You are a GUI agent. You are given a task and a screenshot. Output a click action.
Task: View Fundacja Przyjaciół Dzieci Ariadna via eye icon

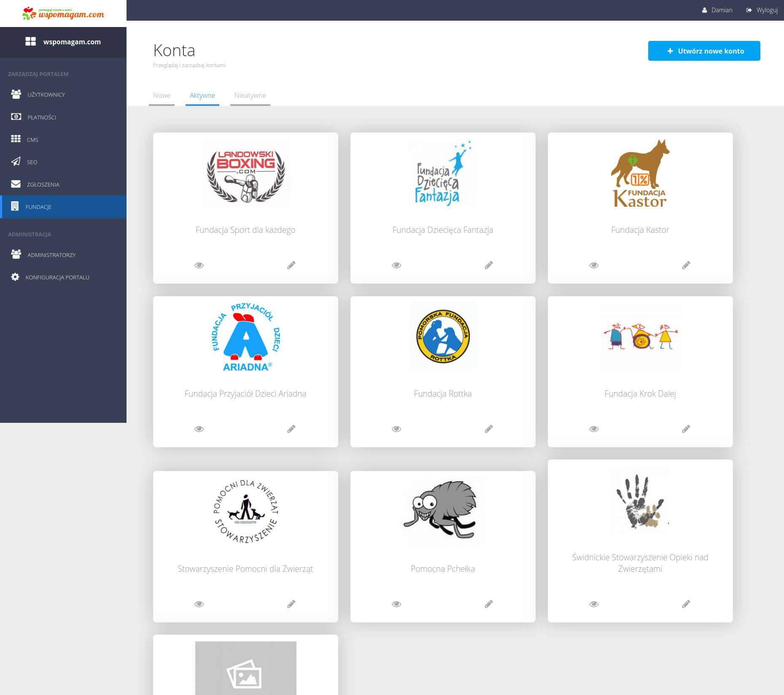click(x=199, y=429)
